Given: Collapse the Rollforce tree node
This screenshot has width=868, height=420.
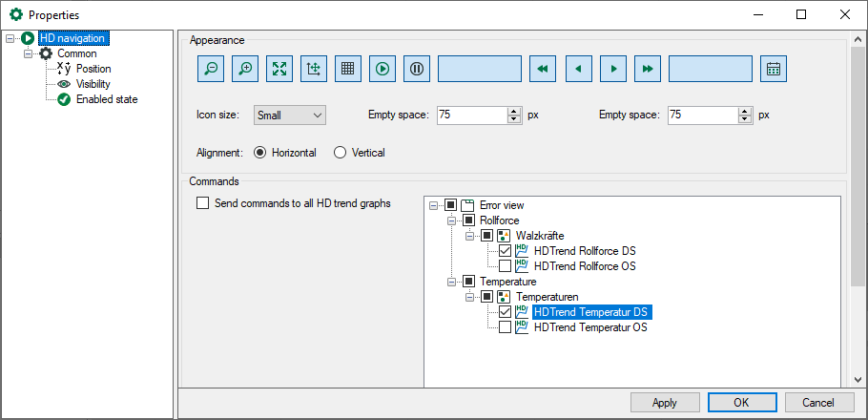Looking at the screenshot, I should point(452,220).
